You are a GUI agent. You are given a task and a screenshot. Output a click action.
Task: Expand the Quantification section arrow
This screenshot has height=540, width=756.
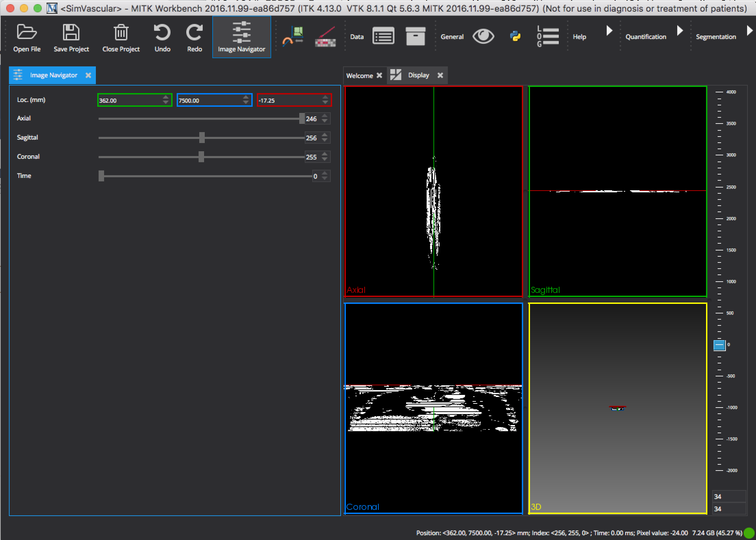click(680, 31)
